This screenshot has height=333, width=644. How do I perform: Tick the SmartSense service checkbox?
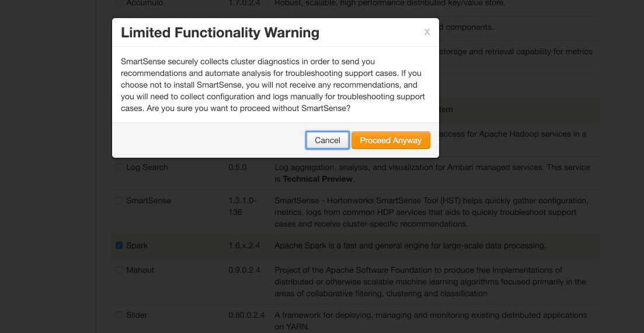(119, 200)
